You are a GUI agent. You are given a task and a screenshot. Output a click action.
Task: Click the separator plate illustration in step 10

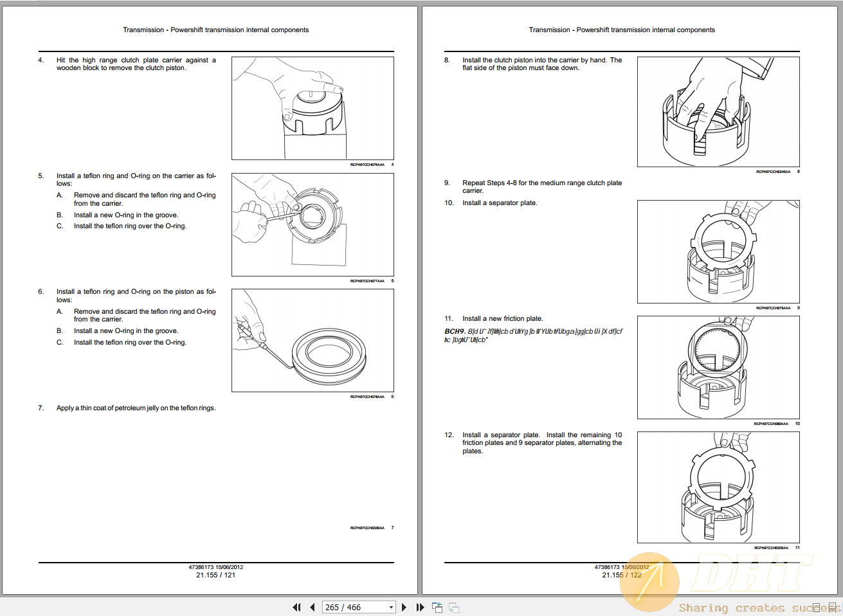[x=718, y=251]
